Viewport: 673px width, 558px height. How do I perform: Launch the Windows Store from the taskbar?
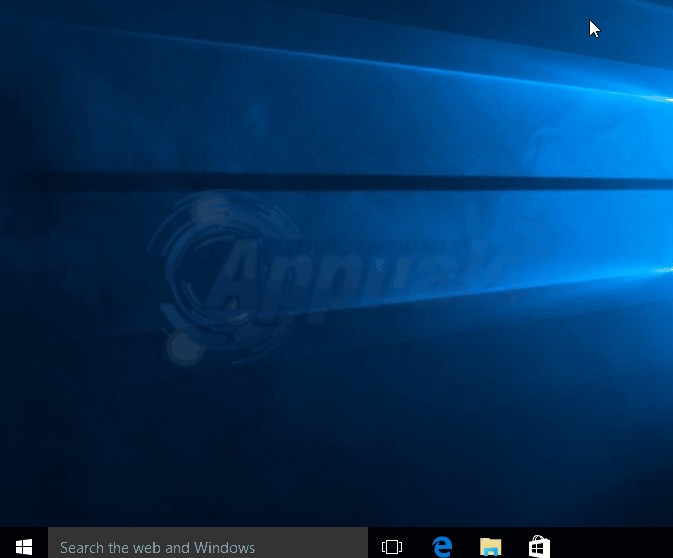[x=540, y=546]
